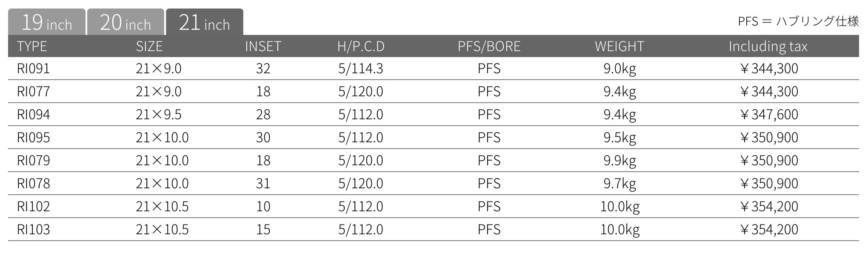Click the WEIGHT column header
This screenshot has width=868, height=253.
(620, 46)
